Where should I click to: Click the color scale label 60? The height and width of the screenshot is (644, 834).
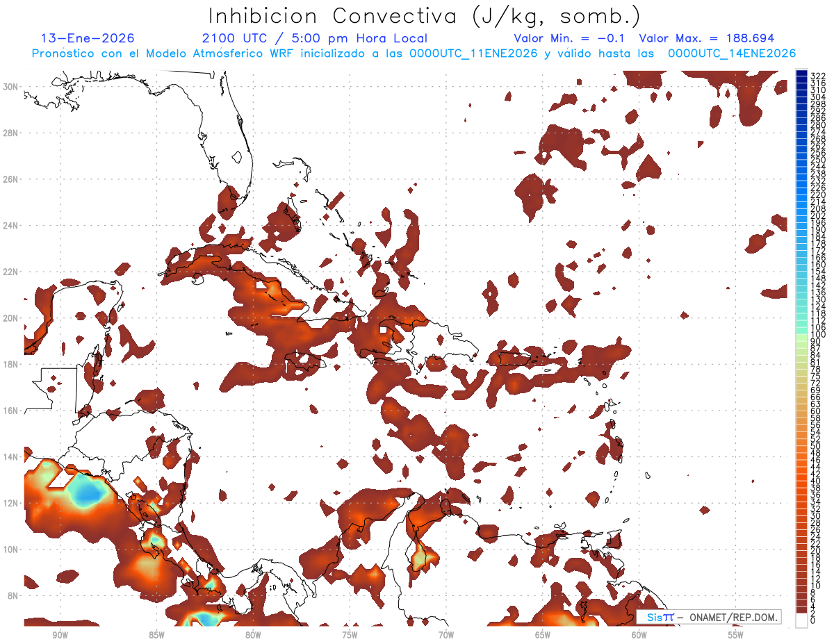point(816,411)
